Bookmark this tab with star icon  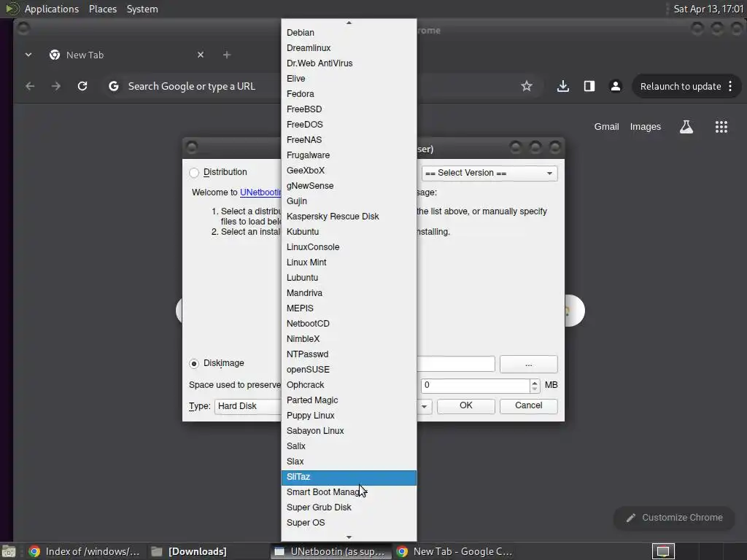(x=527, y=86)
